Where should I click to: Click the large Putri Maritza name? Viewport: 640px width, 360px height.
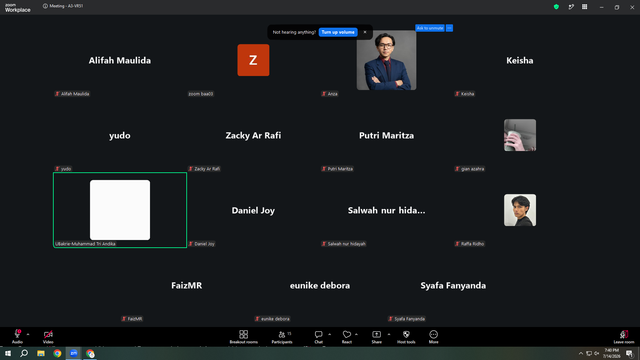coord(386,136)
